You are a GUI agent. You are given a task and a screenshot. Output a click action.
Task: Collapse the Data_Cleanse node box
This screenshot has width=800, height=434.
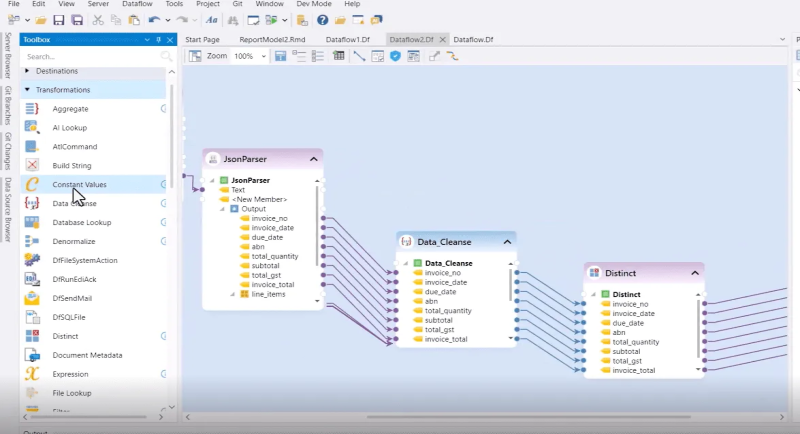pyautogui.click(x=507, y=242)
